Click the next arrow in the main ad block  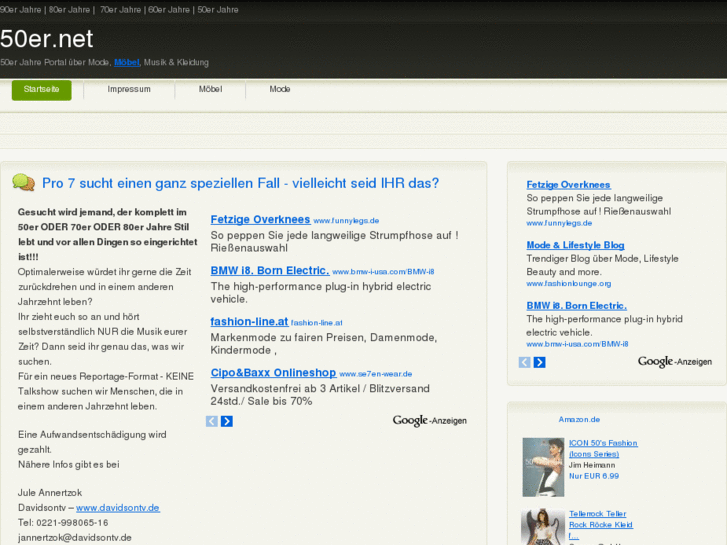(226, 421)
